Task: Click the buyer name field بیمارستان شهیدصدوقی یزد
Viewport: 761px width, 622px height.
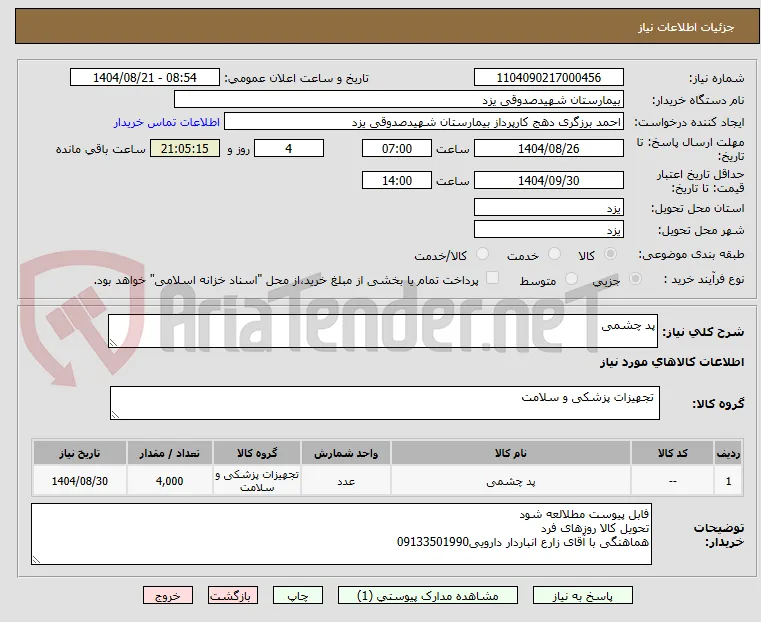Action: click(398, 100)
